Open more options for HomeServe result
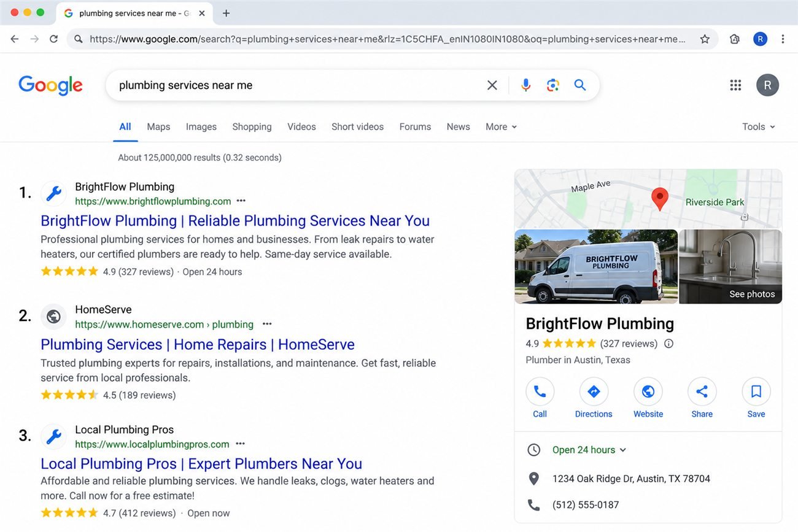 [267, 324]
